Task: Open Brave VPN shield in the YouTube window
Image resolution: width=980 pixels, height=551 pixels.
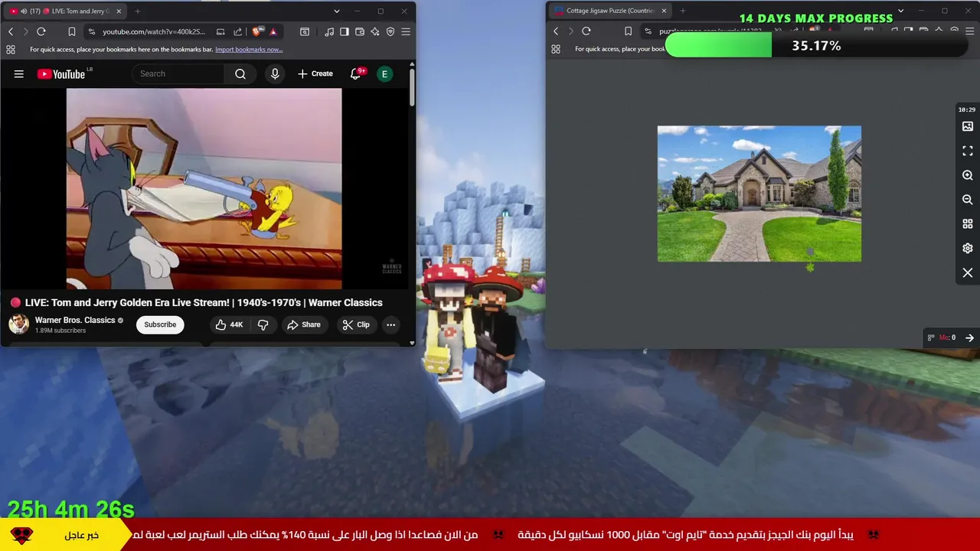Action: coord(390,31)
